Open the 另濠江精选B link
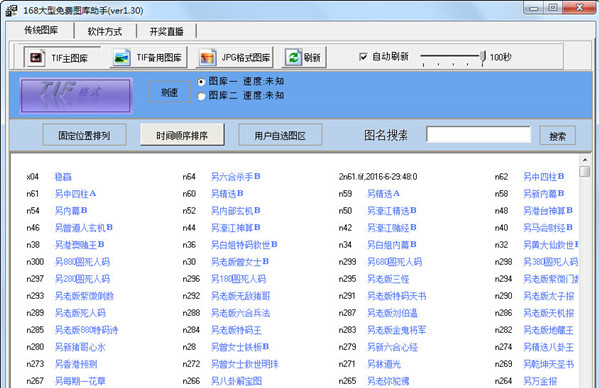599x388 pixels. pos(392,210)
